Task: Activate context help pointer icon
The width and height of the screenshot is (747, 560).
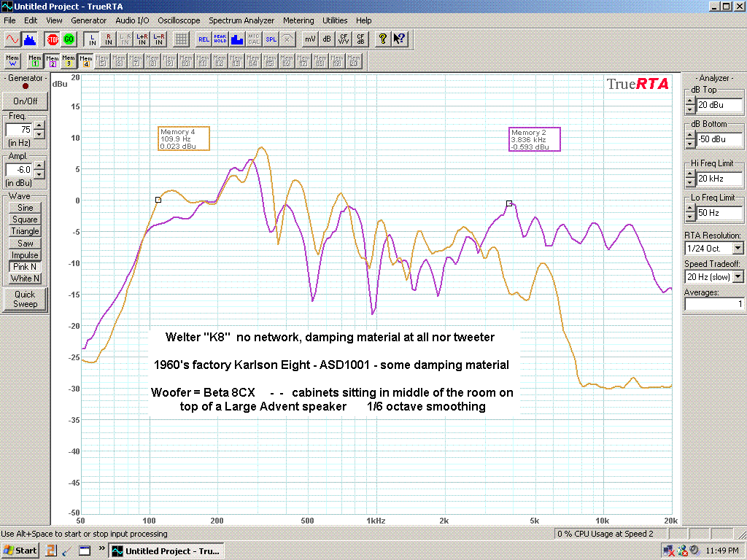Action: point(399,39)
